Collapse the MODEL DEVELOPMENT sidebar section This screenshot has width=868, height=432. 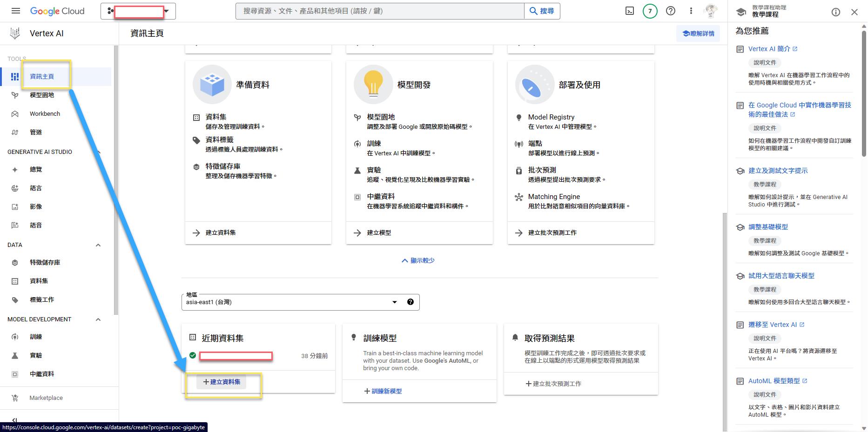(98, 319)
